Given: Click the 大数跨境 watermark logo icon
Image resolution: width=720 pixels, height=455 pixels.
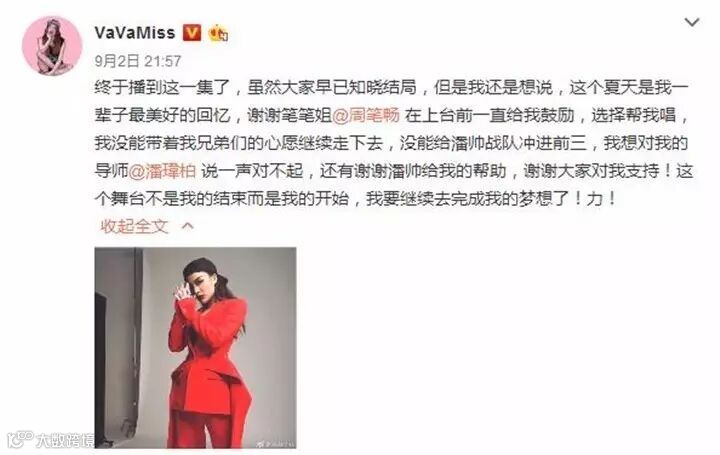Looking at the screenshot, I should 21,439.
